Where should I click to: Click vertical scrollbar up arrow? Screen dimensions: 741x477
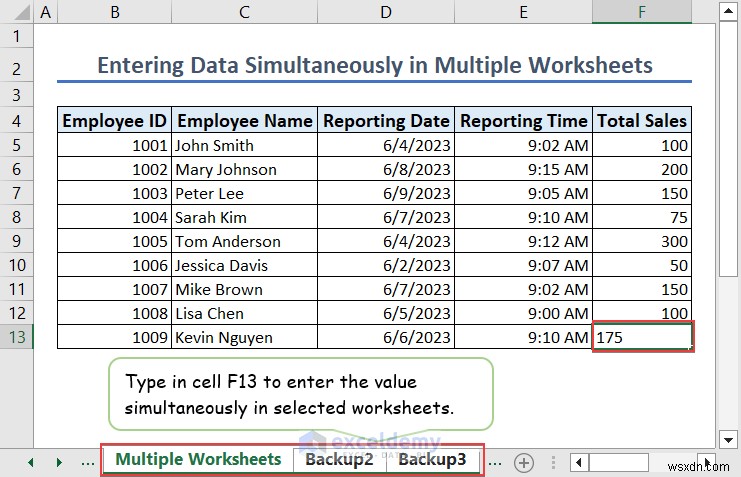(x=728, y=11)
